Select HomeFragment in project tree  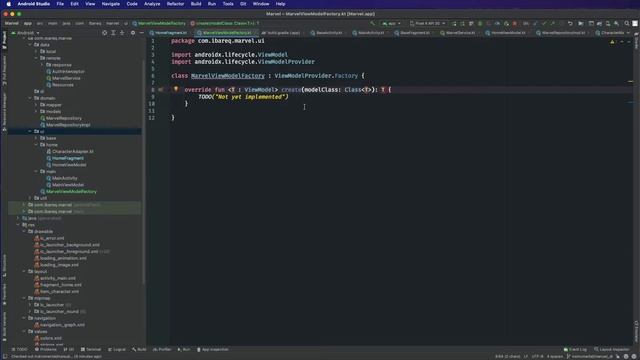click(x=65, y=158)
